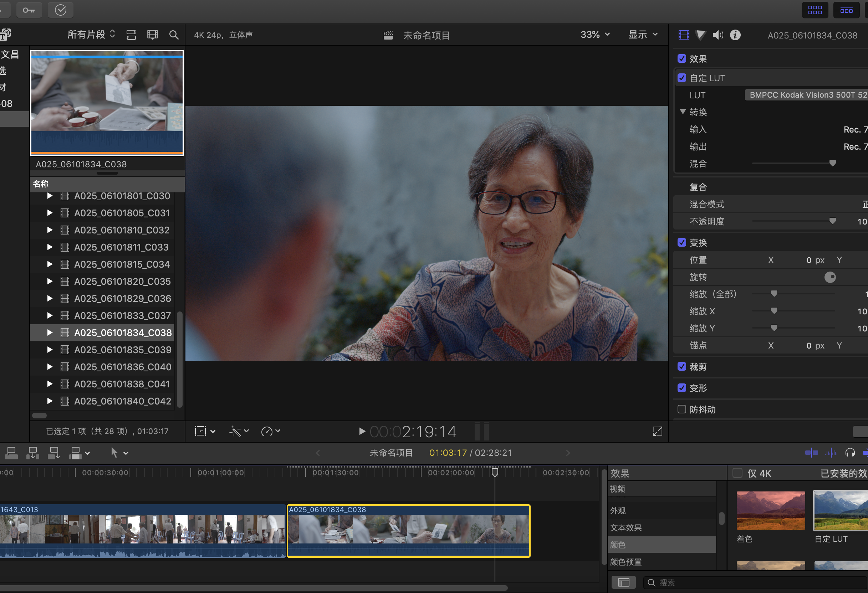Toggle the timeline layout button
The width and height of the screenshot is (868, 593).
846,10
